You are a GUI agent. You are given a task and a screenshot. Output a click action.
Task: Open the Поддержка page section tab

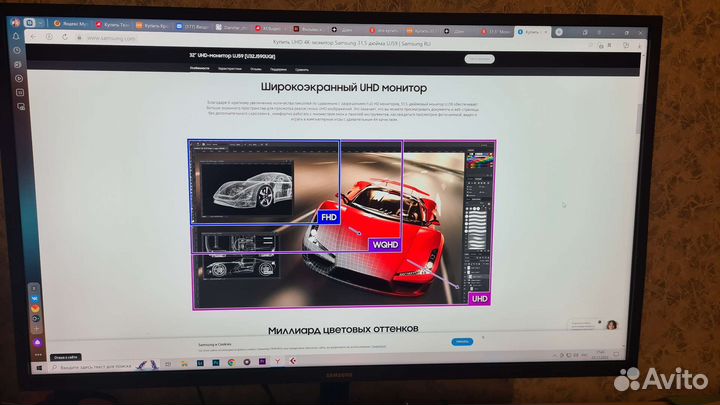(x=278, y=69)
